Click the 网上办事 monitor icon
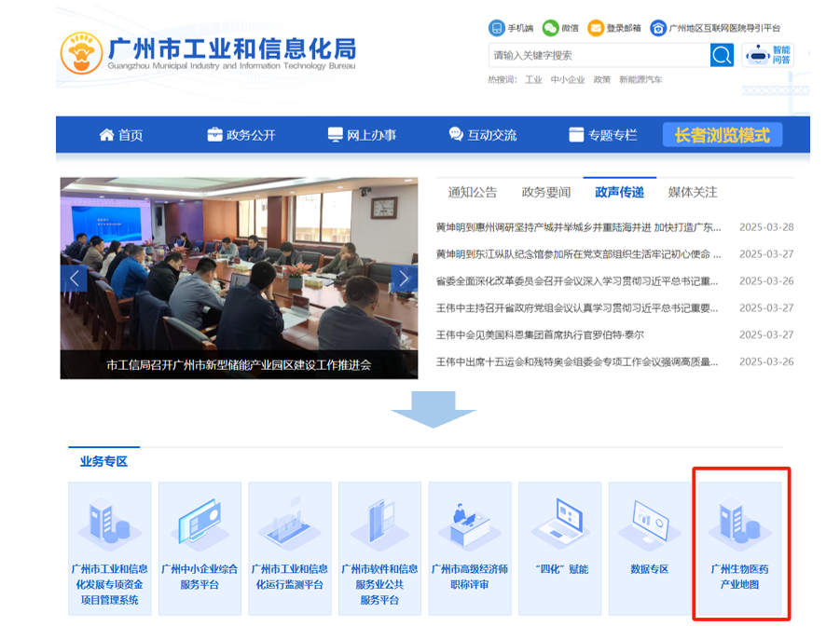 pyautogui.click(x=336, y=135)
